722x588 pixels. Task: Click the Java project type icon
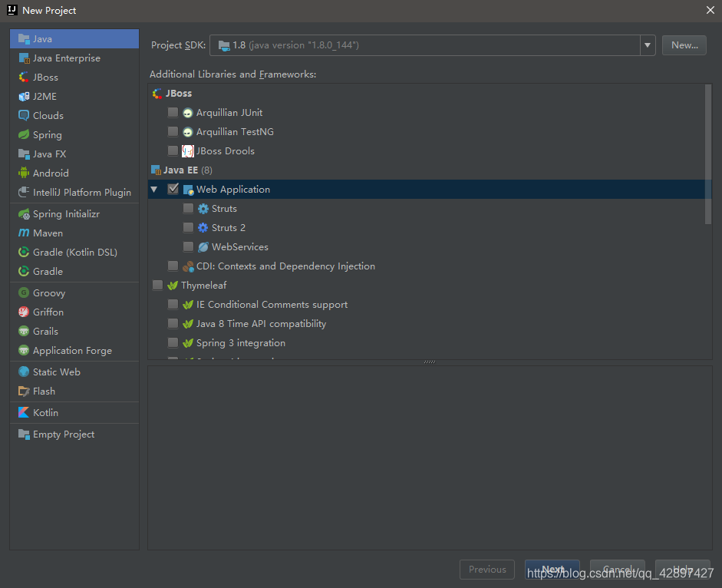click(24, 38)
